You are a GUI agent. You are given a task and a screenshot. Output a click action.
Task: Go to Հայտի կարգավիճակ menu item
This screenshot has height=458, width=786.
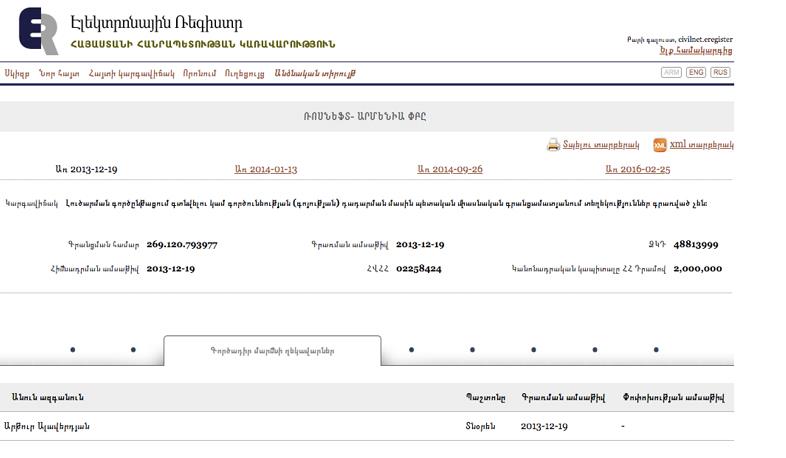[131, 74]
